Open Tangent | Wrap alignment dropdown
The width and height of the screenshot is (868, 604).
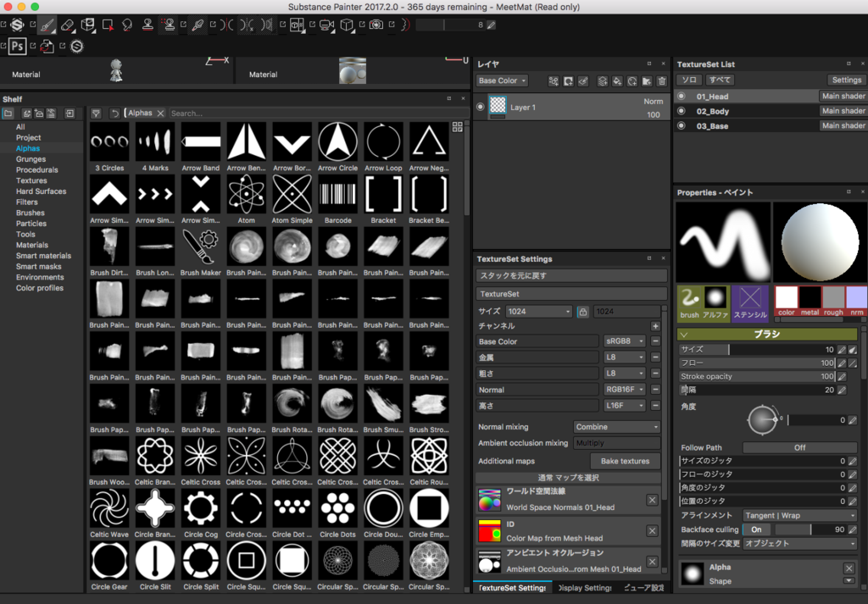[799, 516]
